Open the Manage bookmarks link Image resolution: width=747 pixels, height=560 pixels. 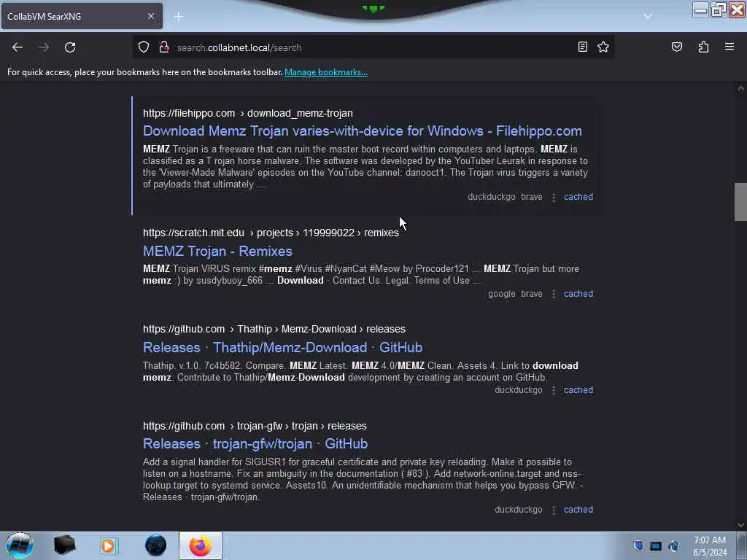[x=326, y=72]
